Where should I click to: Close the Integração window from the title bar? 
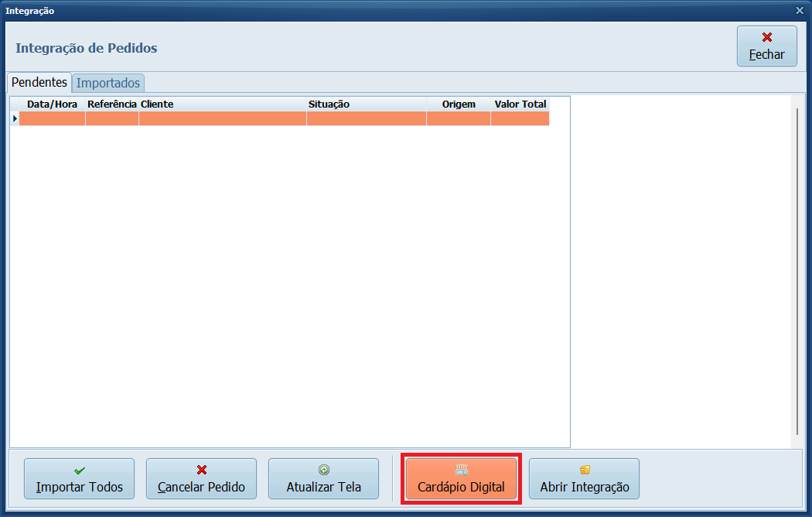pyautogui.click(x=800, y=11)
